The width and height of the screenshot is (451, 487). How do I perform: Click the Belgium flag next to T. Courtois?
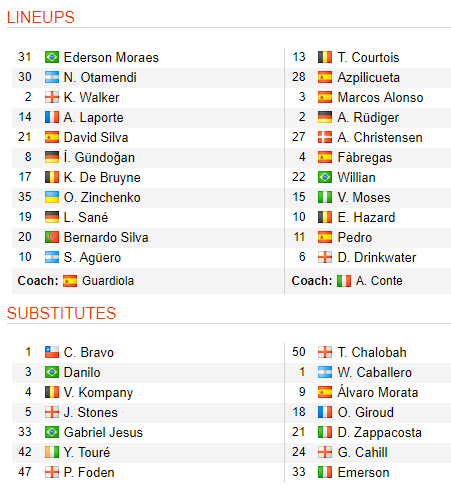coord(325,57)
